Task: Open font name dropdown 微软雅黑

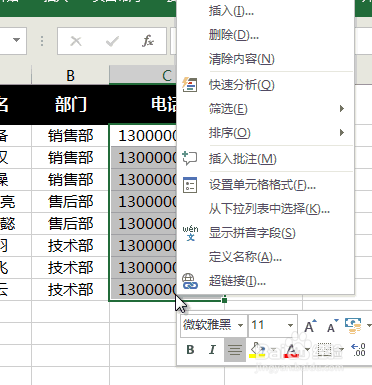Action: (x=240, y=325)
